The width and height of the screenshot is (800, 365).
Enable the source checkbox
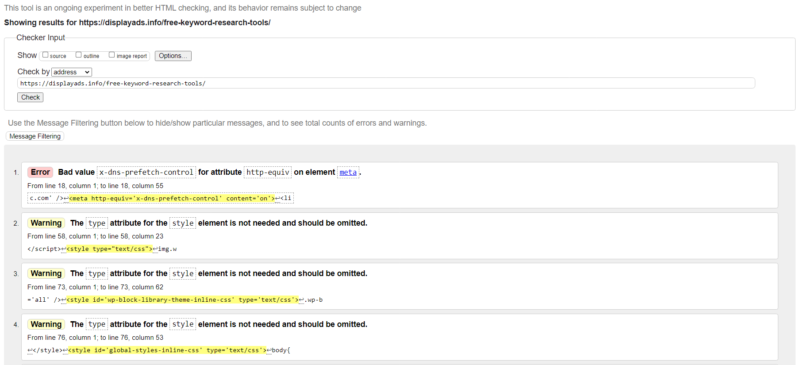click(45, 55)
